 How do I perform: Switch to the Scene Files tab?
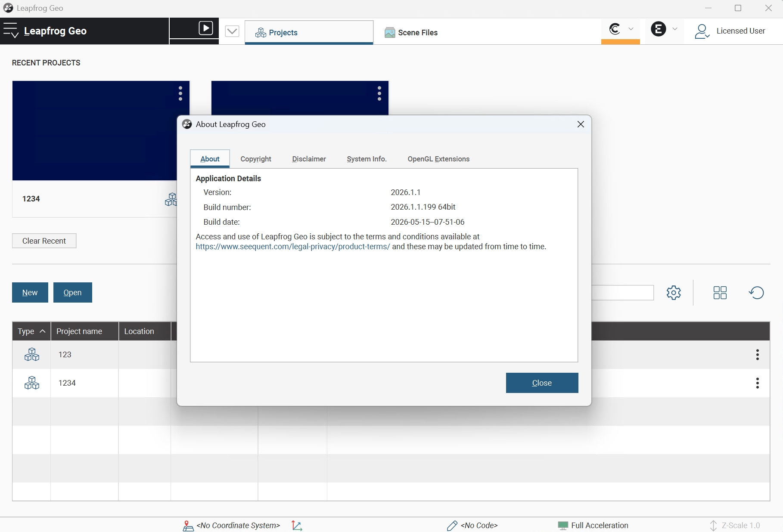click(x=411, y=32)
